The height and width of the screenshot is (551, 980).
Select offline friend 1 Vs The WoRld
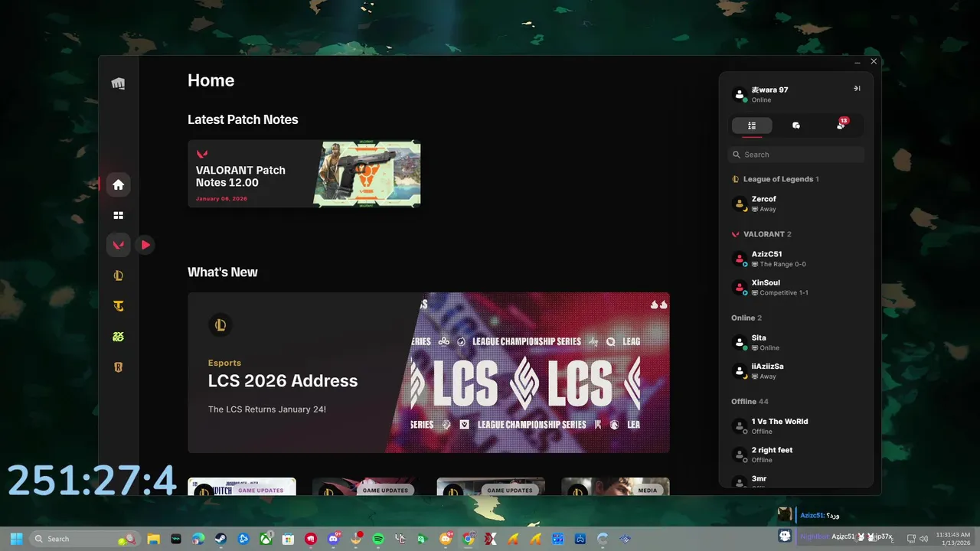pos(796,426)
